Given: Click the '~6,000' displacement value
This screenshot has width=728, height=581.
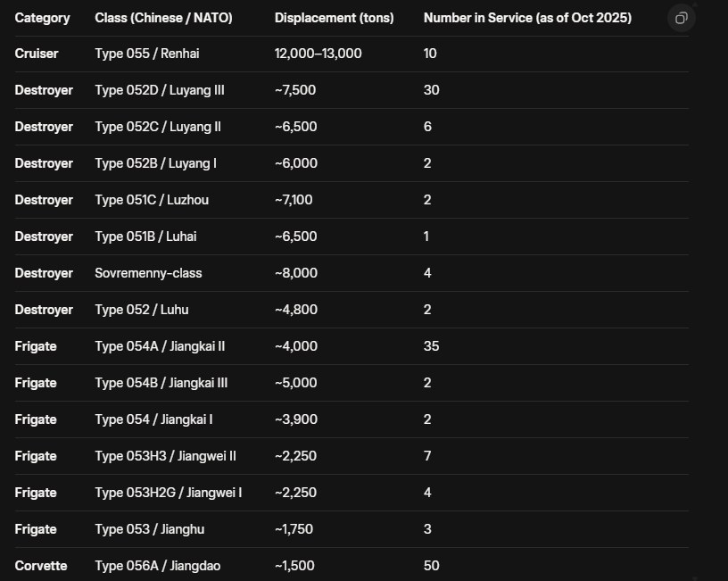Looking at the screenshot, I should pos(296,163).
